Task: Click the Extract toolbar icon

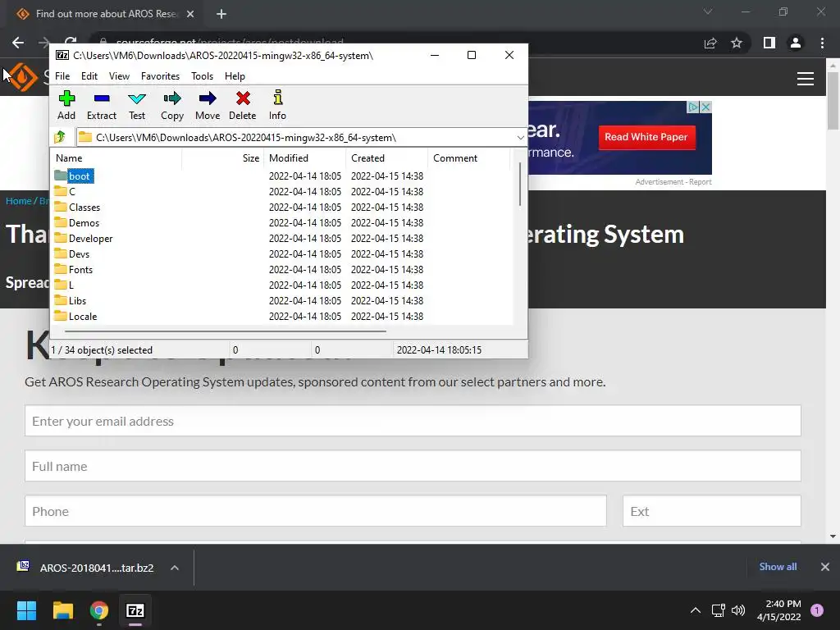Action: [101, 105]
